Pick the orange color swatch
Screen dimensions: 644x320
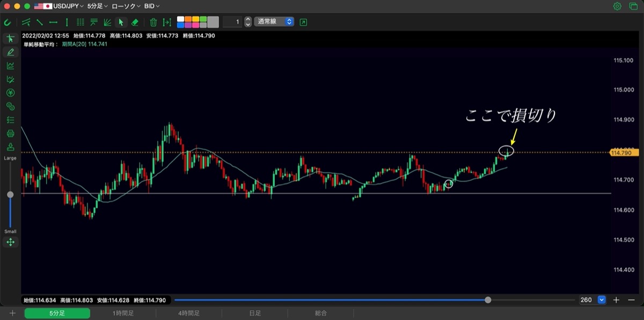point(188,19)
